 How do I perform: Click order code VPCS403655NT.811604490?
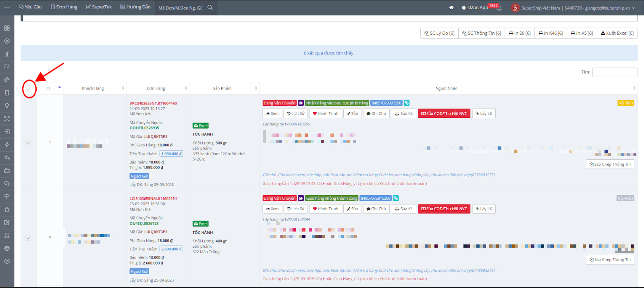[153, 103]
